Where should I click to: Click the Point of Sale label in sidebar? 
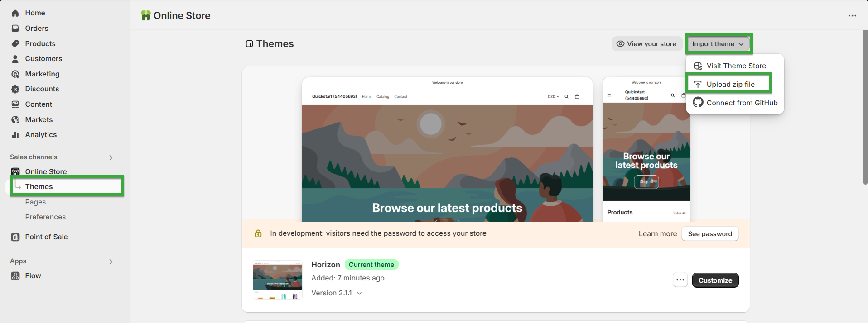pyautogui.click(x=46, y=237)
